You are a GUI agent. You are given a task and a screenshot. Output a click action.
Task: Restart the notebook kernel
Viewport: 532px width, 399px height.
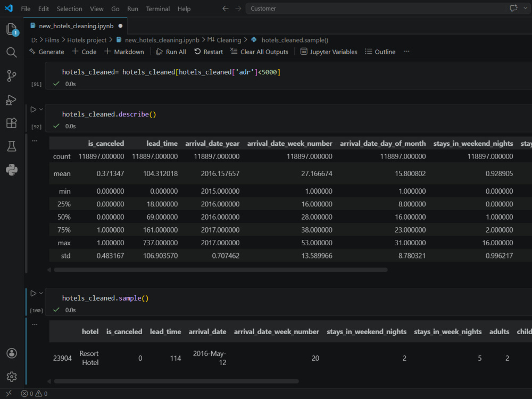[209, 52]
